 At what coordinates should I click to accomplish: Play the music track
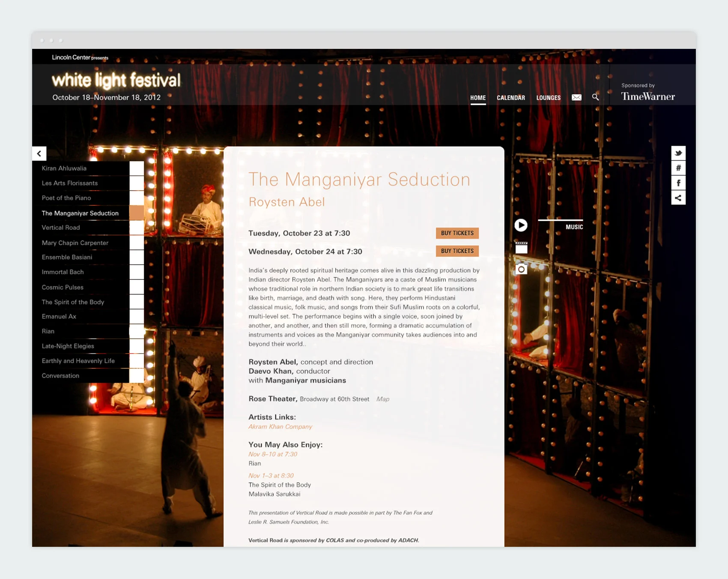tap(521, 225)
